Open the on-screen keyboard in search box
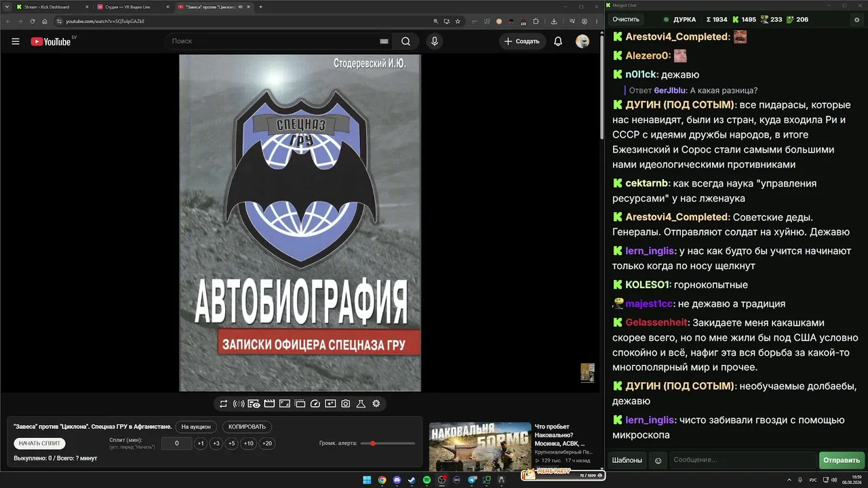Screen dimensions: 868x488 pyautogui.click(x=384, y=41)
